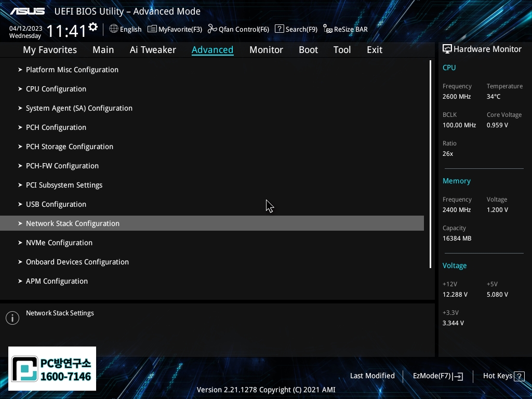
Task: Expand arrow beside Network Stack Configuration
Action: point(20,223)
